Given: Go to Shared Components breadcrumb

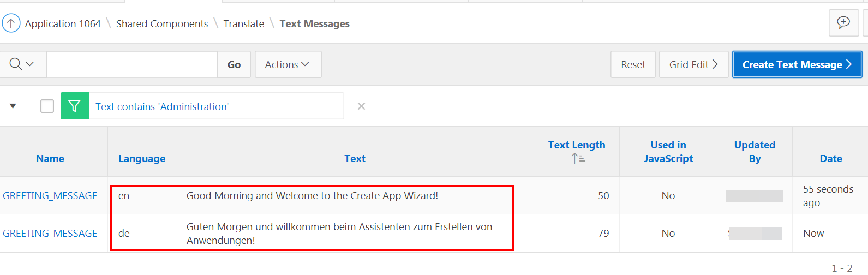Looking at the screenshot, I should click(x=162, y=23).
